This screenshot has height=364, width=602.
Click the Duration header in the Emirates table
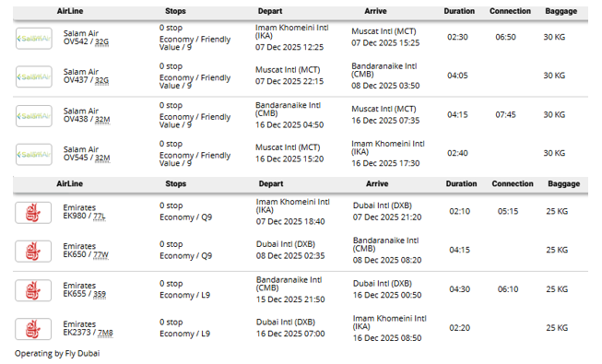pyautogui.click(x=461, y=184)
